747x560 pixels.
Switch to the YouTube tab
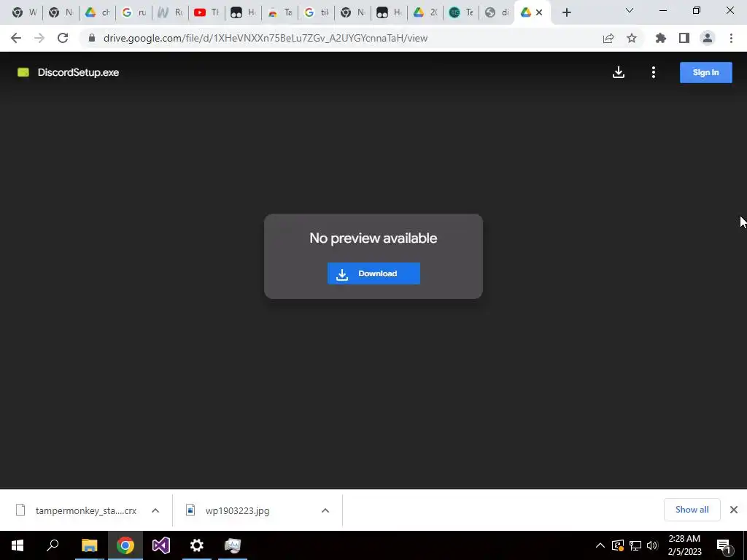pyautogui.click(x=206, y=12)
